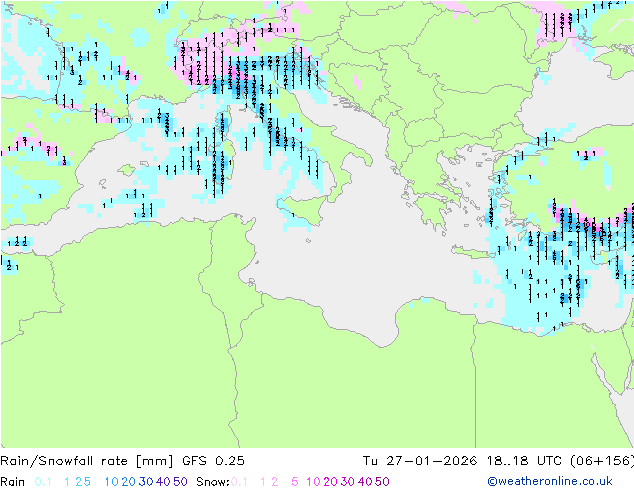Select the Snow legend value 0.1
The height and width of the screenshot is (490, 634).
coord(239,482)
